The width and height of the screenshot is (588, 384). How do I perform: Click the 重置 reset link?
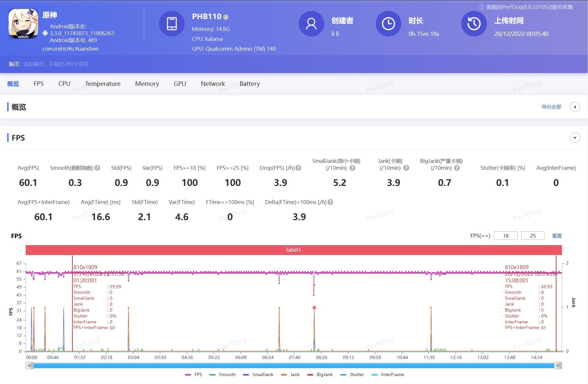(x=557, y=236)
